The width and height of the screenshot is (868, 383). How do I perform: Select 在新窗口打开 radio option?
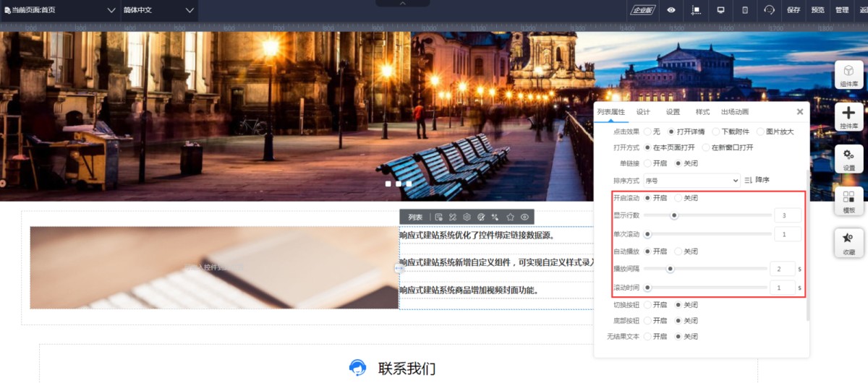point(706,147)
